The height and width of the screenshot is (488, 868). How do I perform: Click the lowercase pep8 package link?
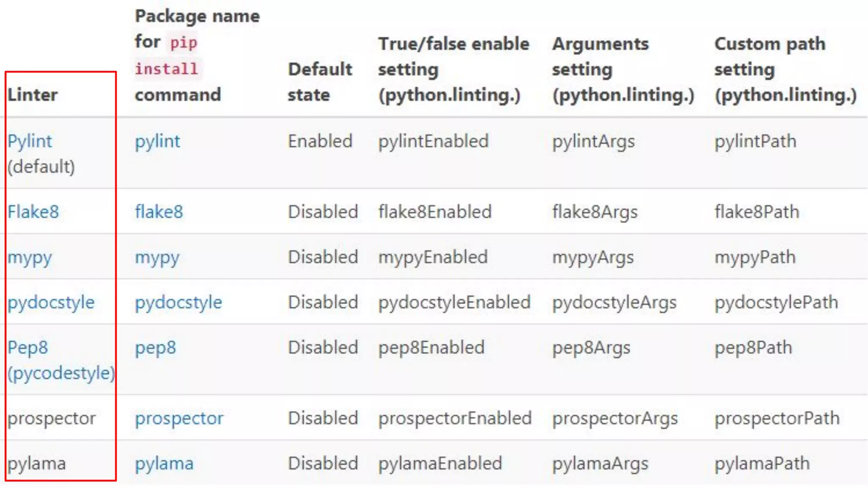[x=156, y=348]
